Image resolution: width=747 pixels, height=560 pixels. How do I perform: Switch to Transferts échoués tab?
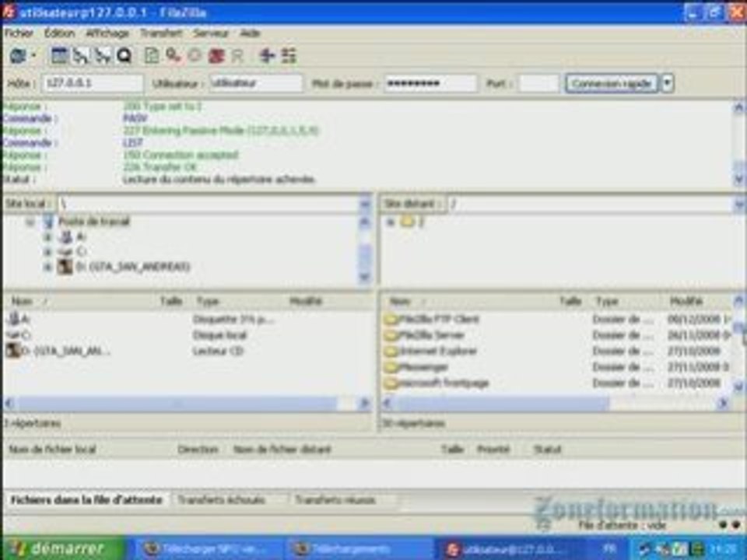(221, 500)
